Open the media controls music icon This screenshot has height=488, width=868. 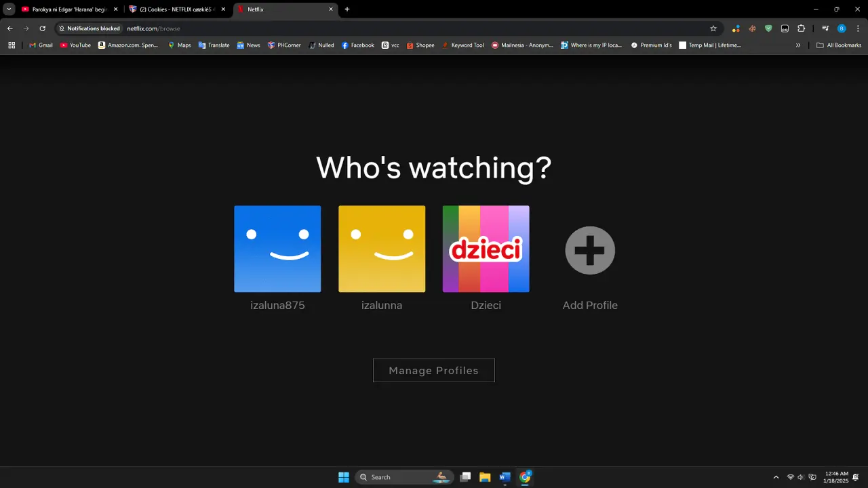pyautogui.click(x=825, y=28)
